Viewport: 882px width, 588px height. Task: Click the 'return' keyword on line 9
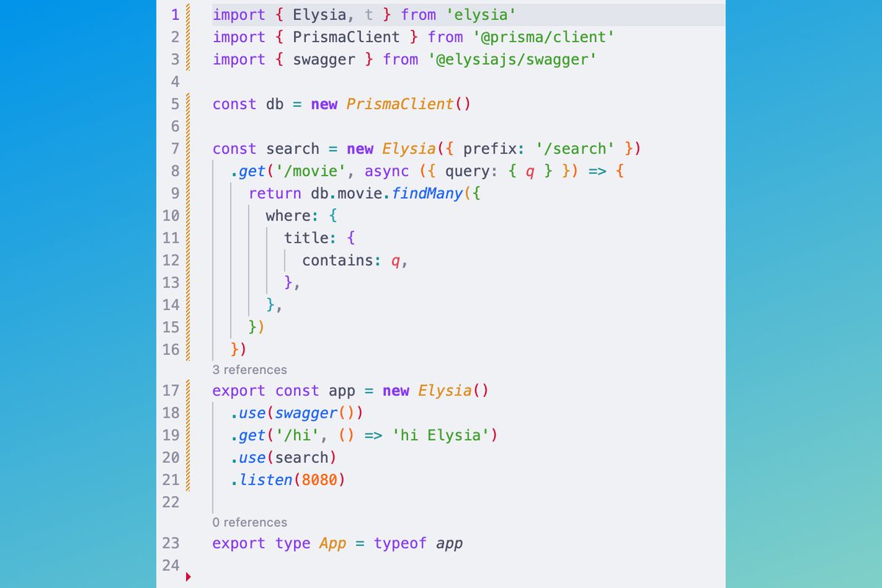(275, 193)
